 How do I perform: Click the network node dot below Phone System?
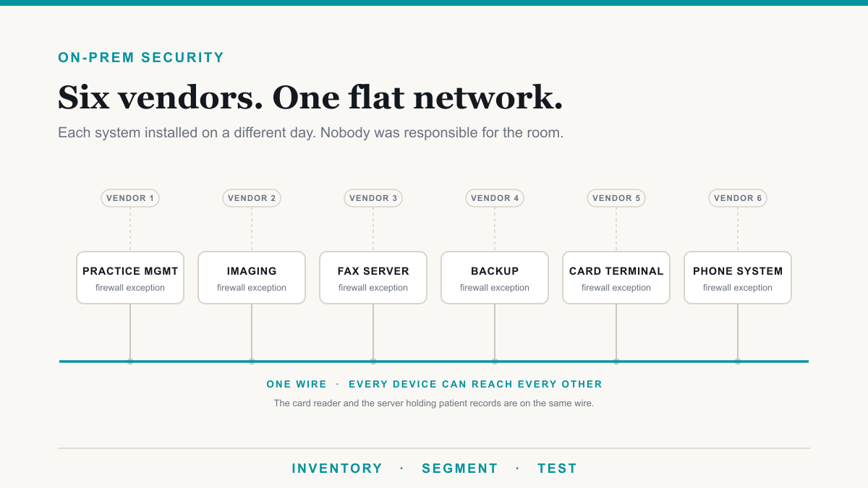coord(738,361)
